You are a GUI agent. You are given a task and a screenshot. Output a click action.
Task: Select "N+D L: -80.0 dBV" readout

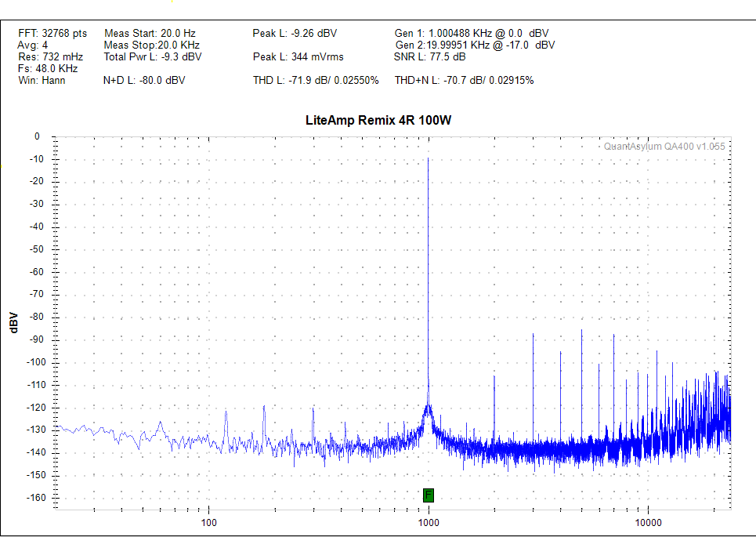(x=144, y=80)
